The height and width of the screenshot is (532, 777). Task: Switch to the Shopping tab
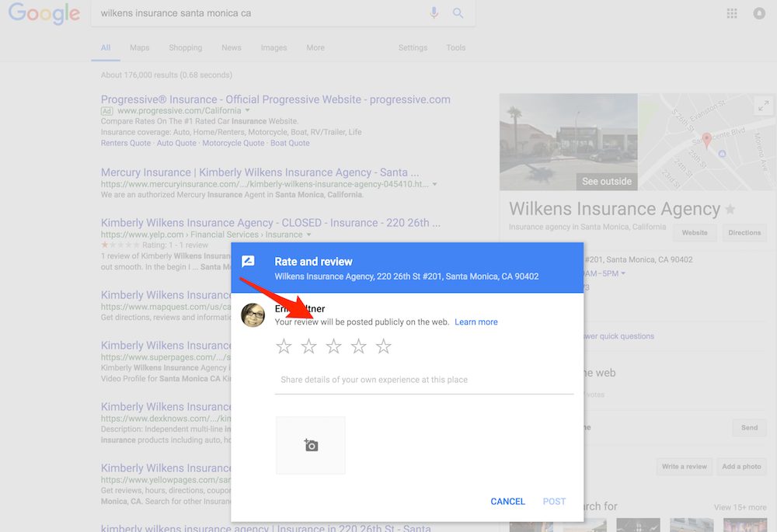coord(186,47)
